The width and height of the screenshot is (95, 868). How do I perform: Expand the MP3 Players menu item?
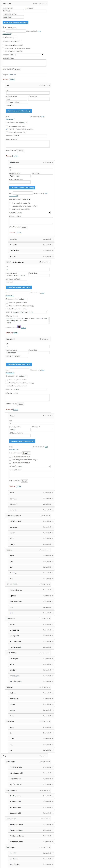pyautogui.click(x=53, y=659)
